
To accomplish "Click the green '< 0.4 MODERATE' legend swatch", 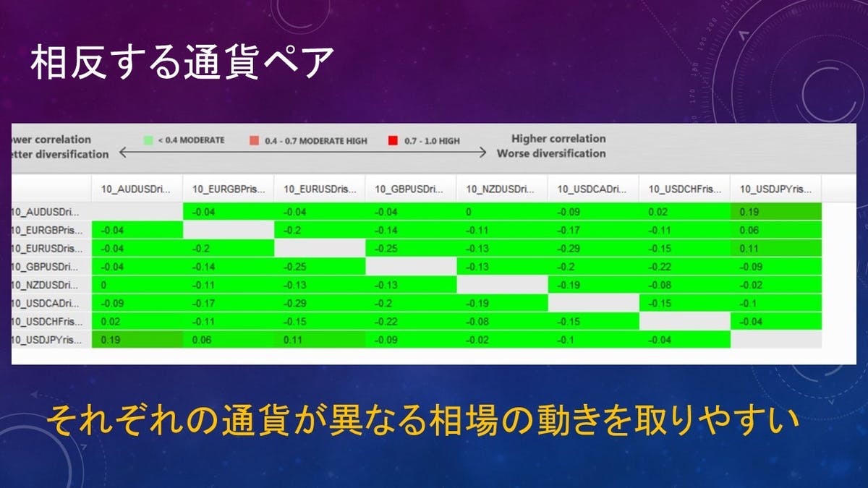I will (148, 140).
